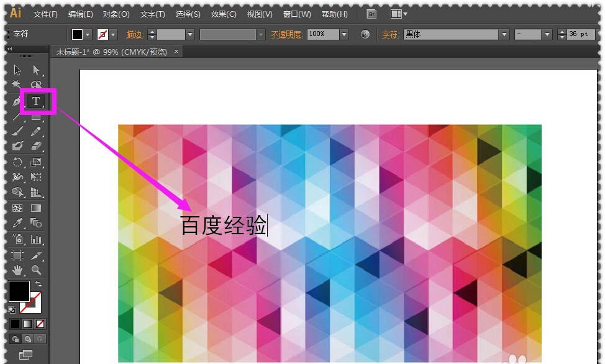This screenshot has width=605, height=364.
Task: Select the Selection tool (black arrow)
Action: pyautogui.click(x=17, y=70)
